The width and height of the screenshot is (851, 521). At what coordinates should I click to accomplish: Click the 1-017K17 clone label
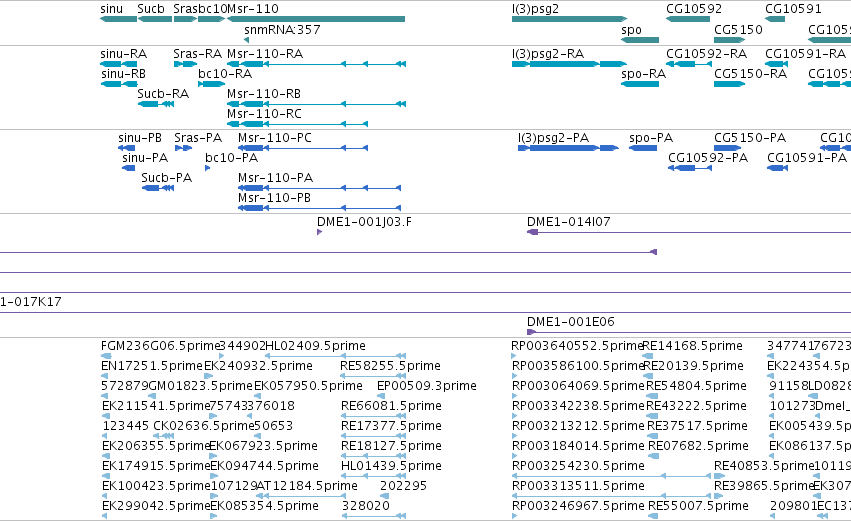31,302
